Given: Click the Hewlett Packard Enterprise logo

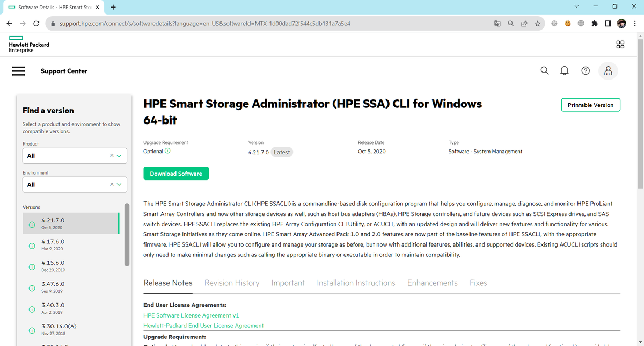Looking at the screenshot, I should 29,45.
